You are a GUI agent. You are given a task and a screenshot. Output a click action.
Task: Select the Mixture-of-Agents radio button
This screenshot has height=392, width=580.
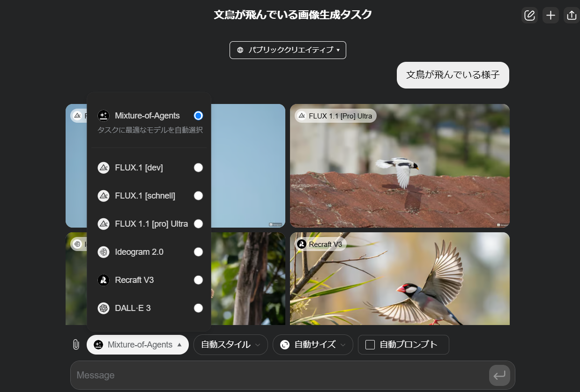point(198,116)
